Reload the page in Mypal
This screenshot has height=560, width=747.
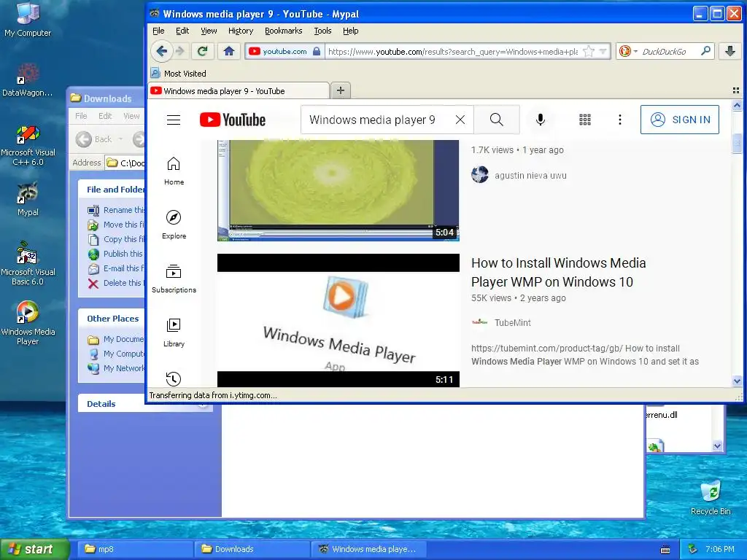click(x=203, y=51)
